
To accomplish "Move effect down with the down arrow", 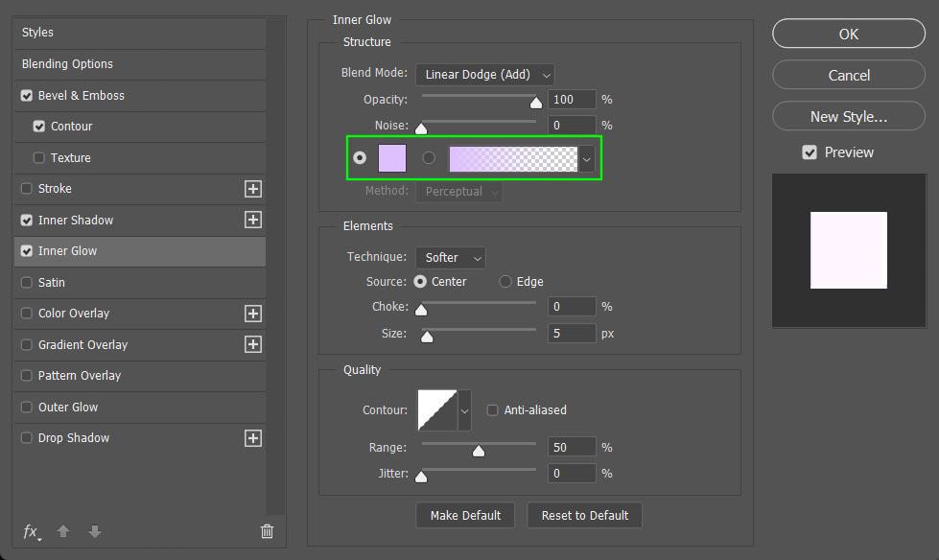I will coord(95,531).
